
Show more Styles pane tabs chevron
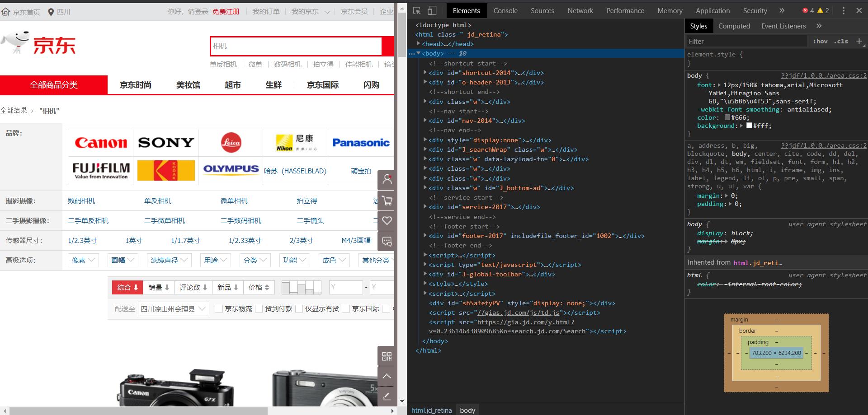[819, 26]
